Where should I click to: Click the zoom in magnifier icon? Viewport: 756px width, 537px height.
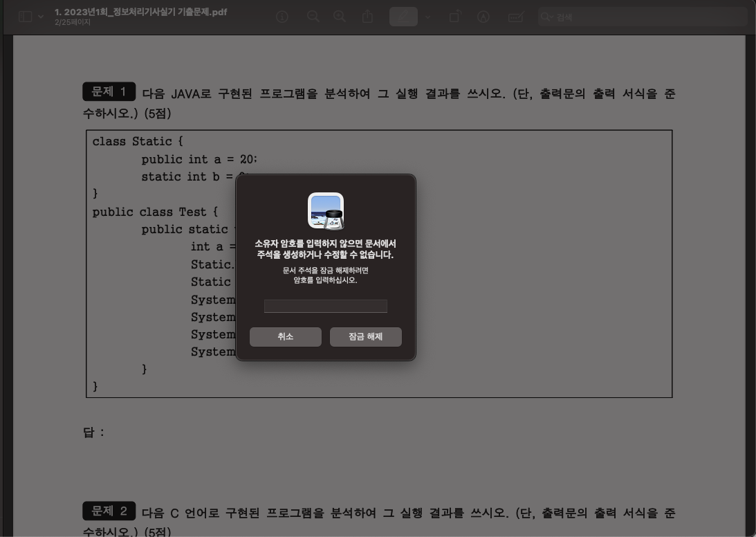340,17
